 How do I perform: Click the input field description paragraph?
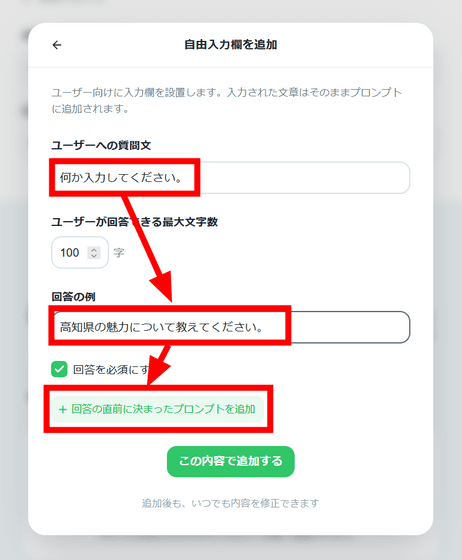(x=227, y=100)
